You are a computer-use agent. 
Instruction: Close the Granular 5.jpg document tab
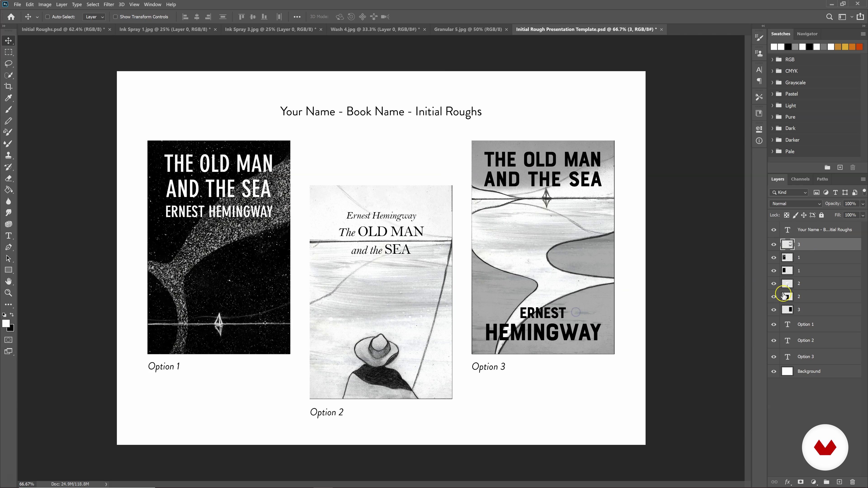click(506, 30)
